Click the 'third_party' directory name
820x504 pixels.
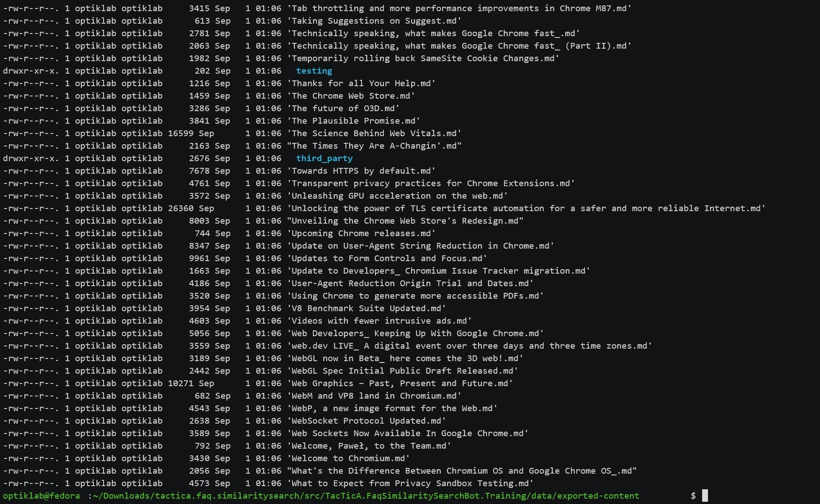[324, 158]
